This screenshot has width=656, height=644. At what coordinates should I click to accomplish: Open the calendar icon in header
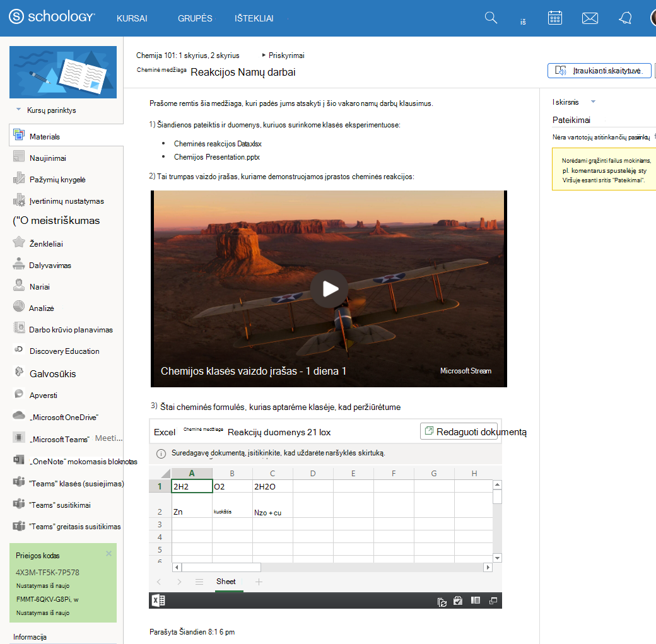click(x=554, y=18)
